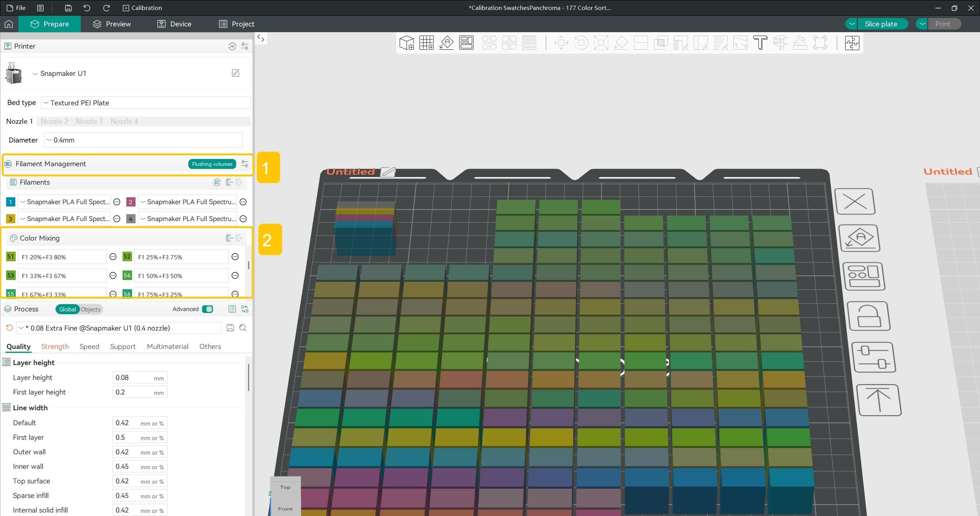Screen dimensions: 980x516
Task: Open filament 3 preset dropdown
Action: pos(64,219)
